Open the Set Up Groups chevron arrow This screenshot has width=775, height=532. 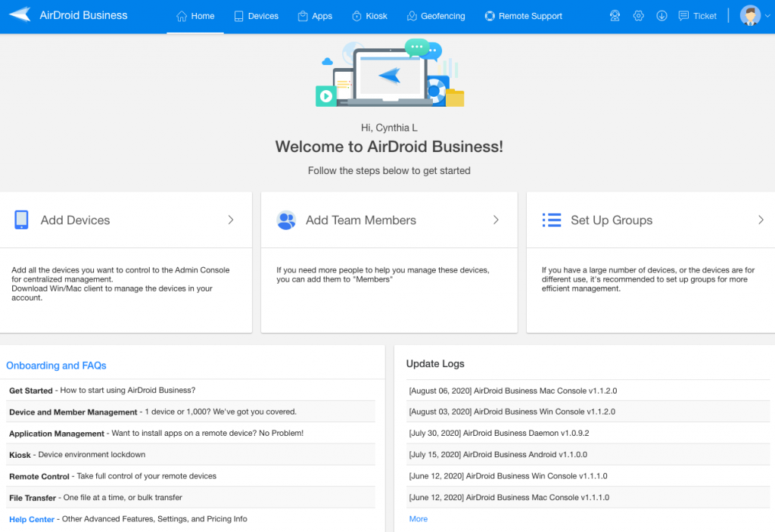761,220
